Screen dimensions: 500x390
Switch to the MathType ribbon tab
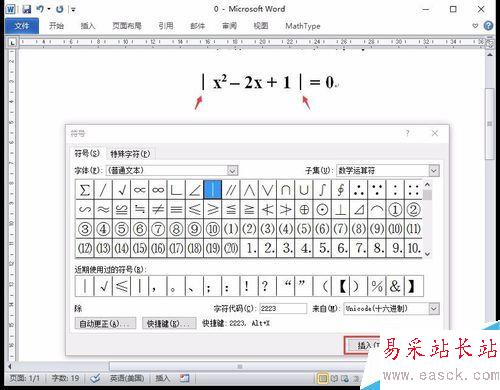(x=303, y=26)
